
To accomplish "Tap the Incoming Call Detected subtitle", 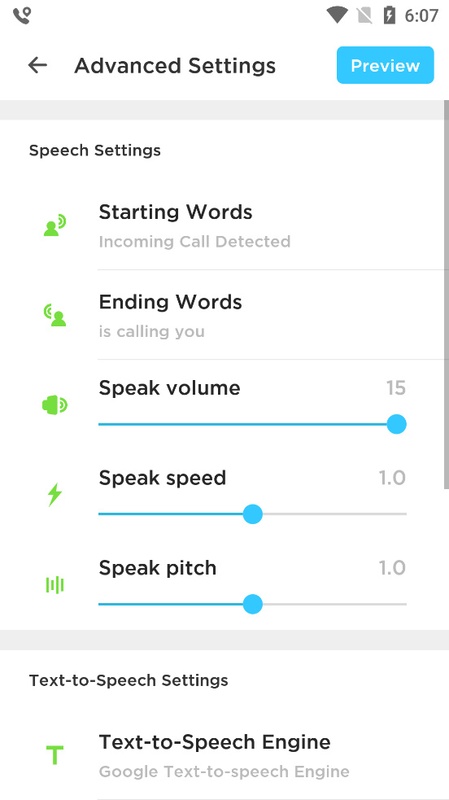I will 195,241.
